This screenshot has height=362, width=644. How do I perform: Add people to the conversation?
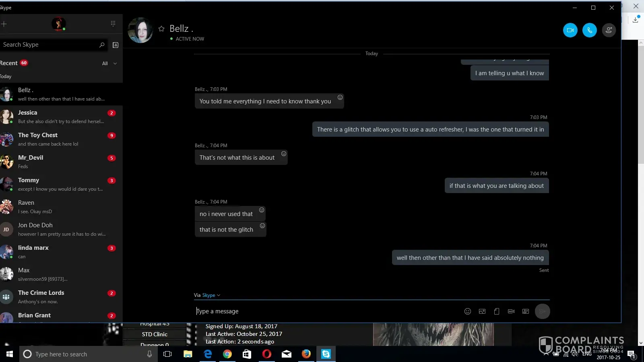609,30
